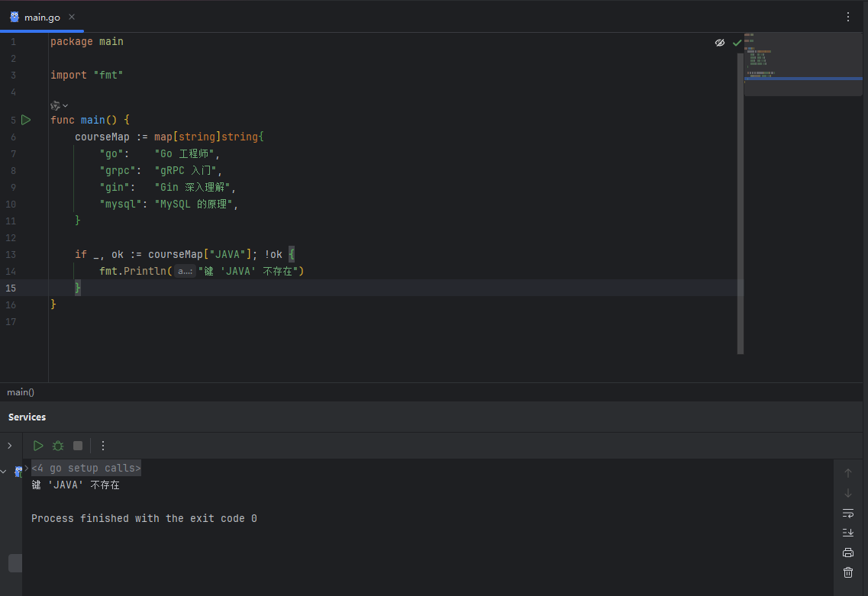Run main function from gutter arrow

point(26,120)
